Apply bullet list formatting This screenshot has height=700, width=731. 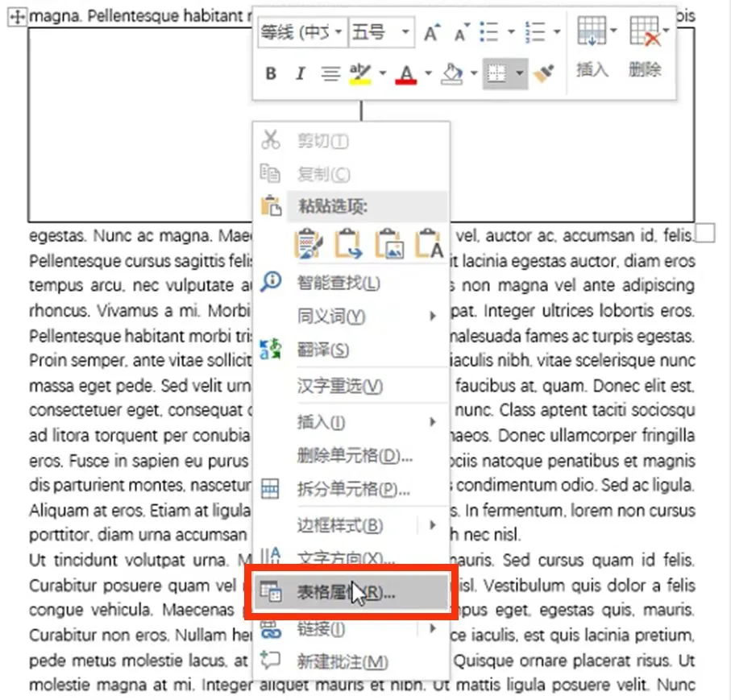[x=489, y=32]
